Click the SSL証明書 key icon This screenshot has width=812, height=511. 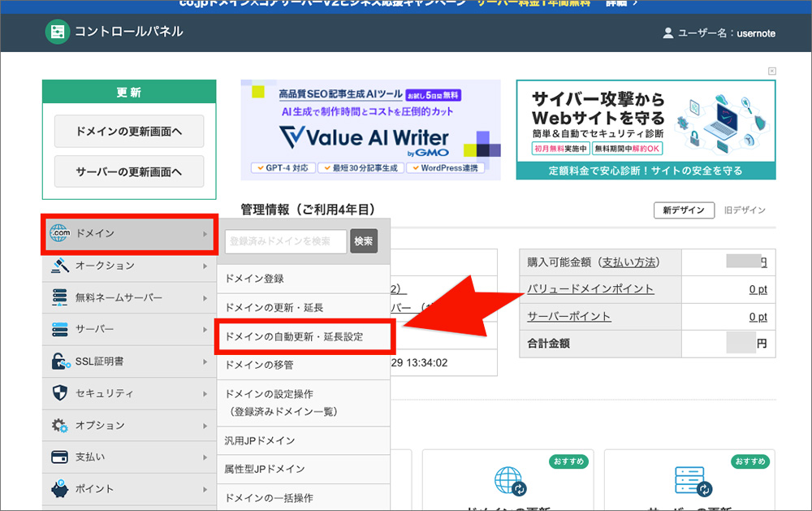click(58, 362)
